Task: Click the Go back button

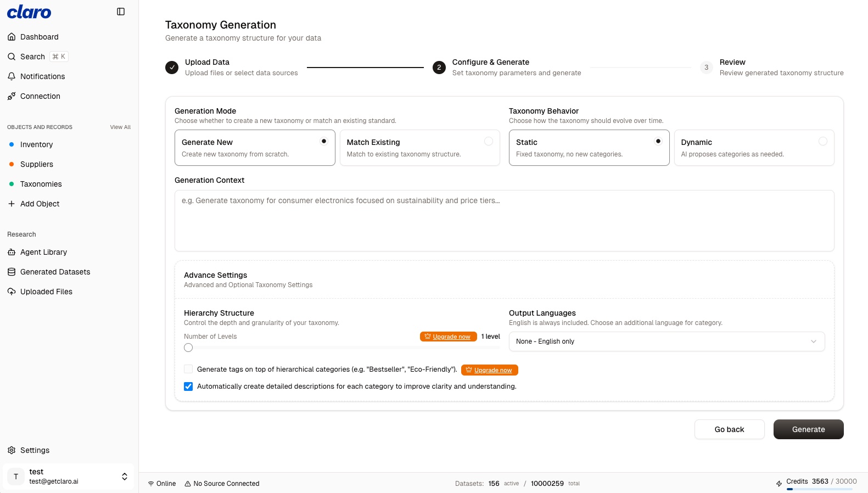Action: (729, 429)
